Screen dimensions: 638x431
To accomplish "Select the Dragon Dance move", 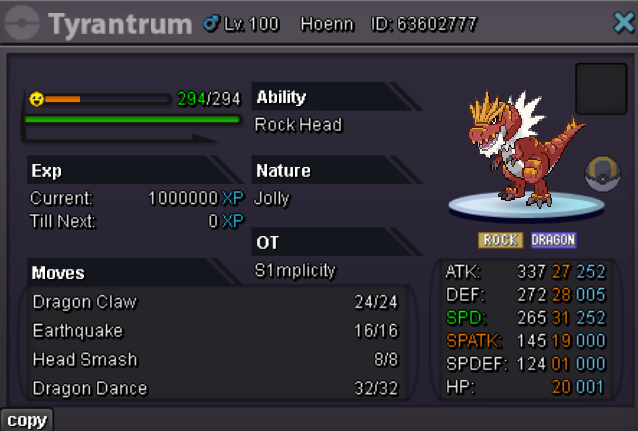I will click(216, 388).
